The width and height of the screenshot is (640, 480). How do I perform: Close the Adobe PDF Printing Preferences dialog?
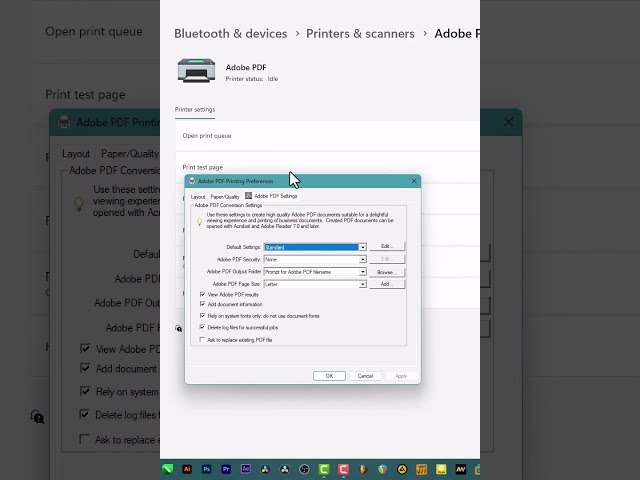[x=414, y=181]
